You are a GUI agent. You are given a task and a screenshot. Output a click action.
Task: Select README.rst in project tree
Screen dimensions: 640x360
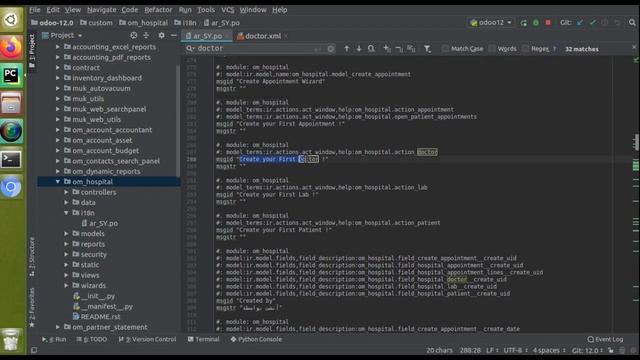click(x=96, y=317)
